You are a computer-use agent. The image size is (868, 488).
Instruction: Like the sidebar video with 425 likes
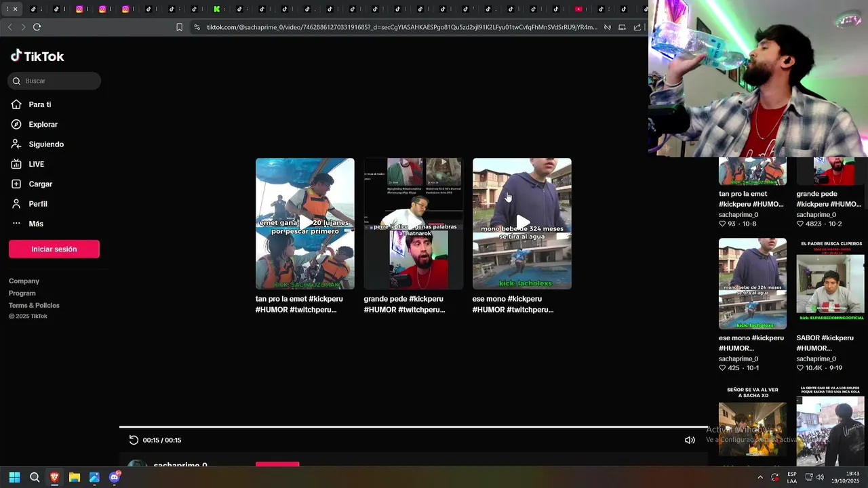click(x=722, y=367)
